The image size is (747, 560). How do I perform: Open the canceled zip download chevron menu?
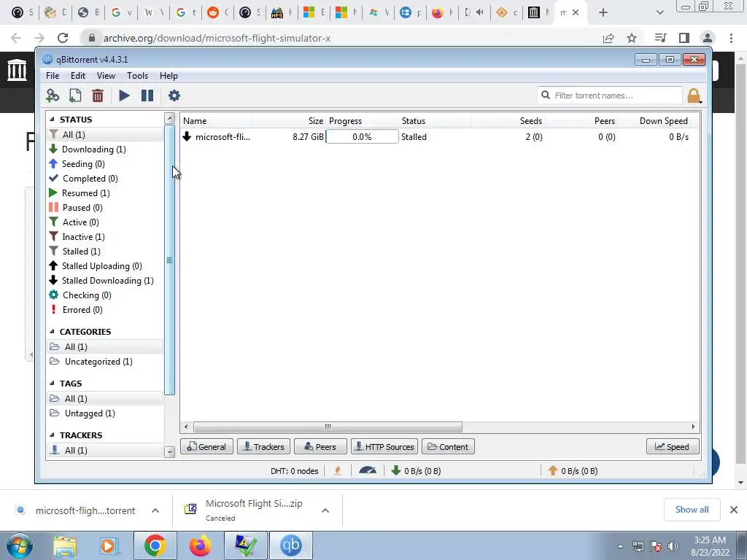point(325,510)
